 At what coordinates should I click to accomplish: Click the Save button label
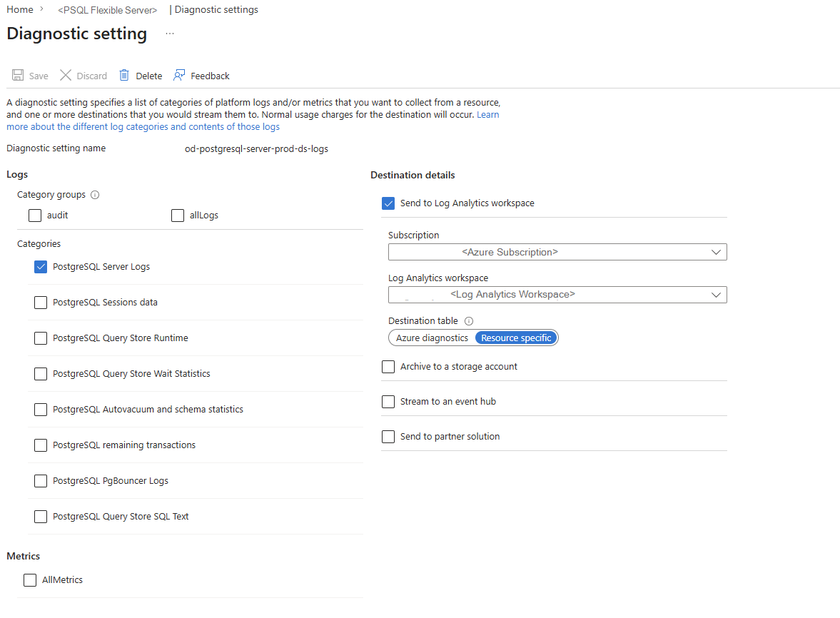pyautogui.click(x=39, y=76)
